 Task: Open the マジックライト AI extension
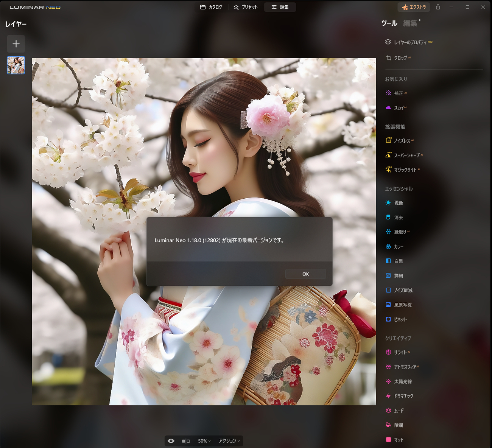pyautogui.click(x=403, y=170)
